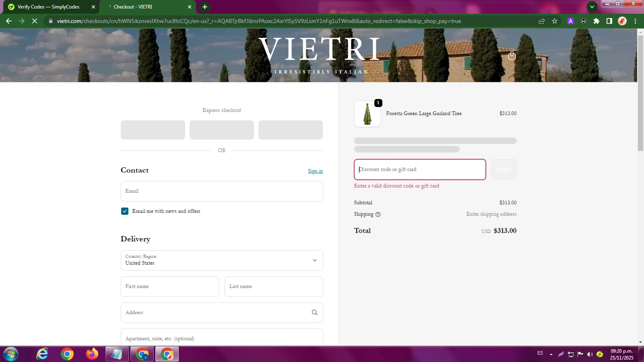Click the Foresta Green tree product thumbnail

(368, 114)
